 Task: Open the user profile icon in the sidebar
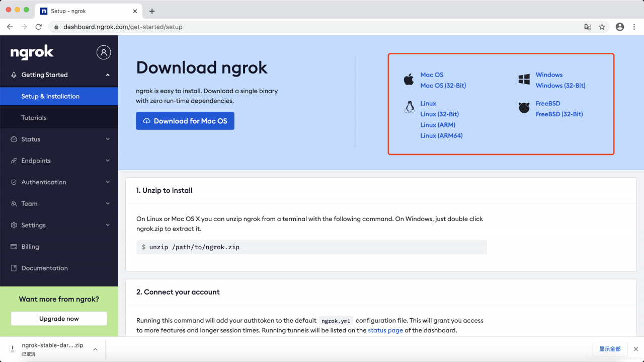(x=104, y=52)
